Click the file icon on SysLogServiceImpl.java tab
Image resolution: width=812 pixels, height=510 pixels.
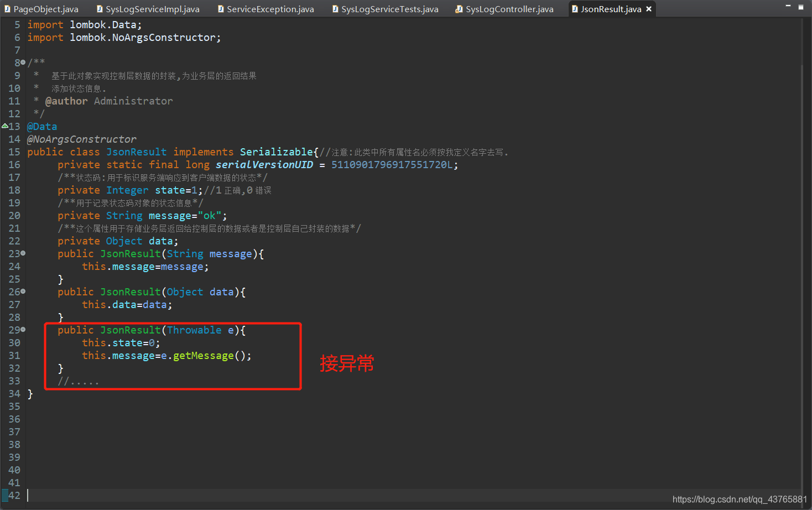click(x=100, y=9)
